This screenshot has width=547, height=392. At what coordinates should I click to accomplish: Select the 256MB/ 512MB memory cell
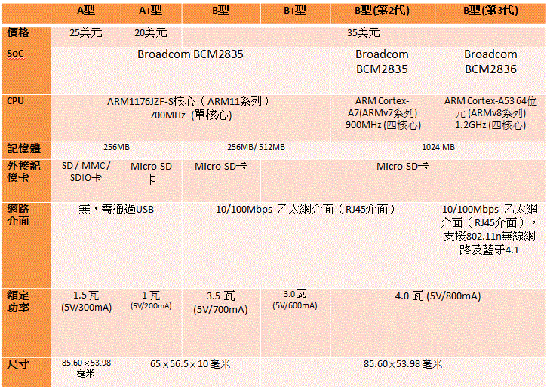point(256,150)
